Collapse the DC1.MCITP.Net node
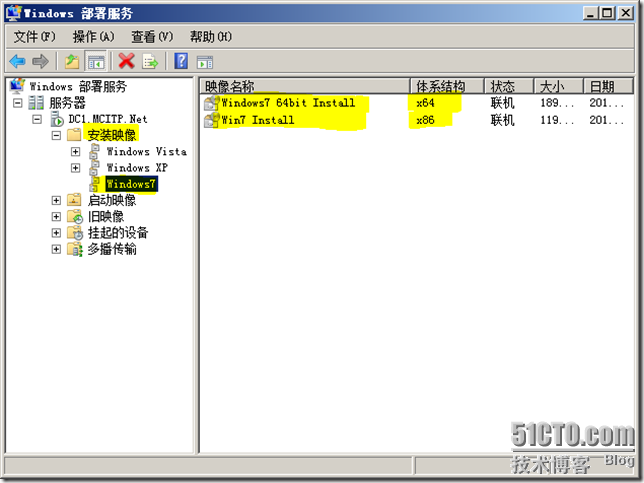 [37, 119]
